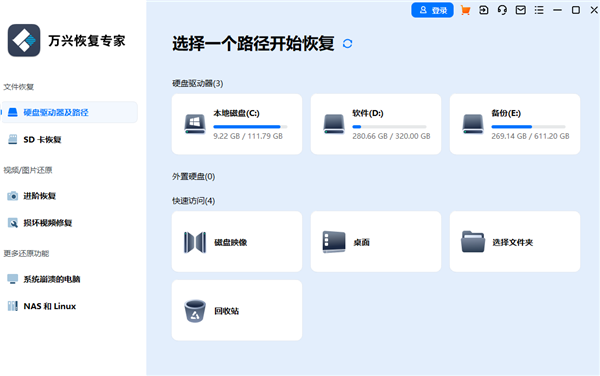Open the 回收站 card
Image resolution: width=600 pixels, height=376 pixels.
[x=237, y=310]
